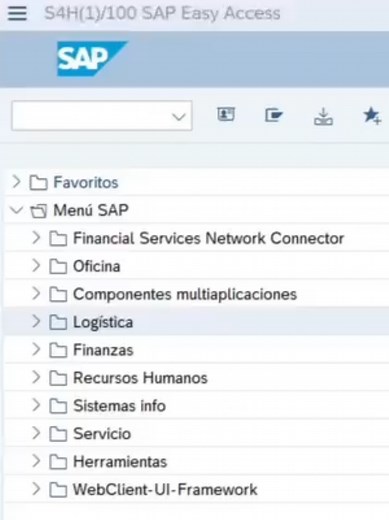
Task: Click the Finanzas folder icon
Action: point(58,350)
